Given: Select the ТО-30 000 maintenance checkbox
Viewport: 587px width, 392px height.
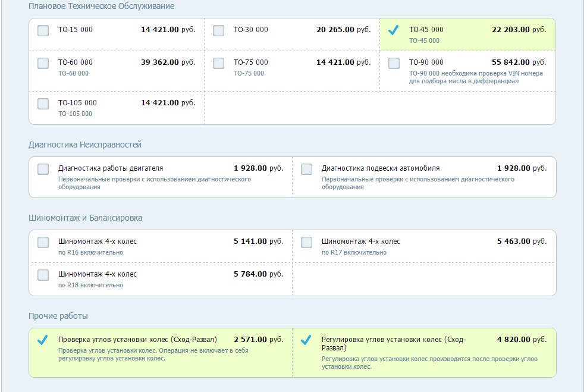Looking at the screenshot, I should click(219, 30).
